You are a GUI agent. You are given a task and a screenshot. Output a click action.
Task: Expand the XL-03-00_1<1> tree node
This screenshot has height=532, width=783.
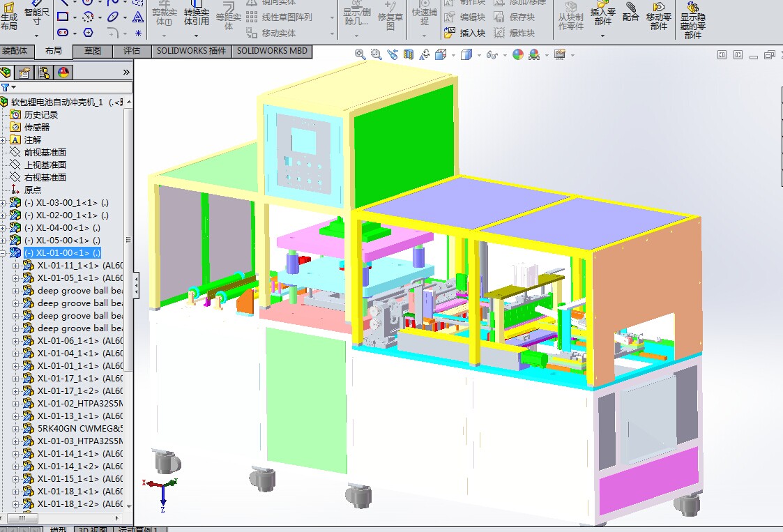click(3, 202)
